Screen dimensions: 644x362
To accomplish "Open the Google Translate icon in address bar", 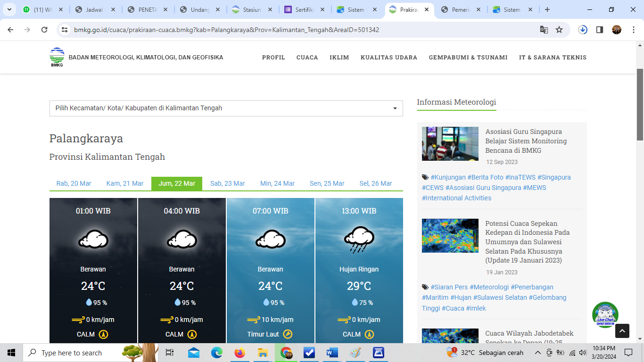I will (x=544, y=30).
